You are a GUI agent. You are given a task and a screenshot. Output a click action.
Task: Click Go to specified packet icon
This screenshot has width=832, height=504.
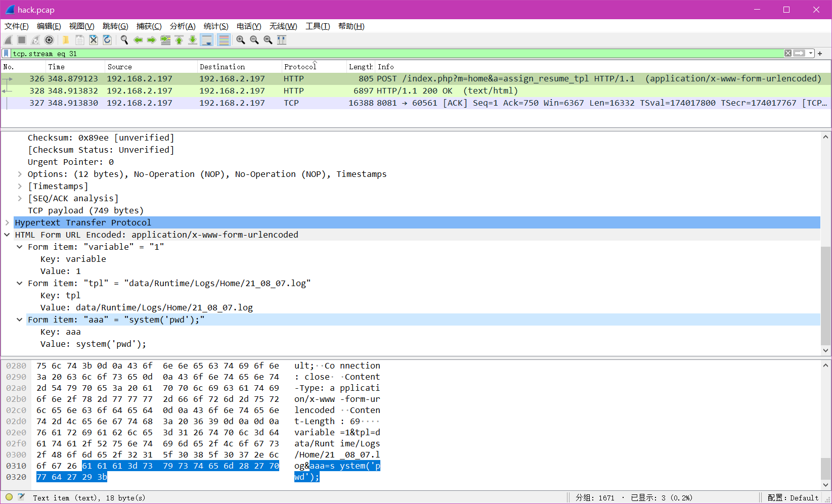pos(165,40)
